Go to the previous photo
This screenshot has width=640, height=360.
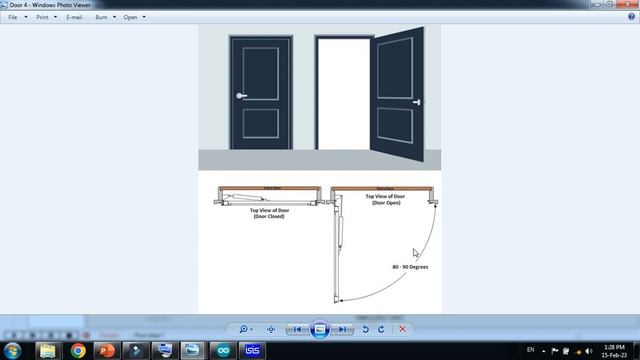297,329
